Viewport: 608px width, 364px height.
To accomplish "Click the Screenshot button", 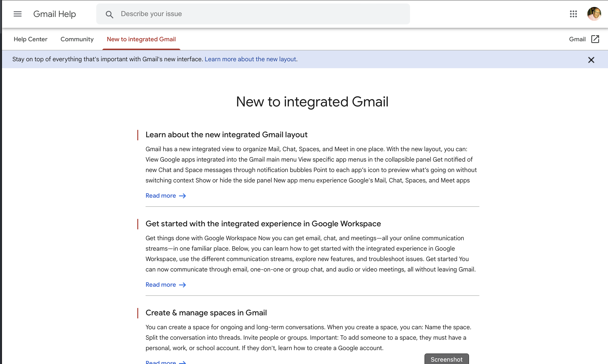I will click(446, 359).
